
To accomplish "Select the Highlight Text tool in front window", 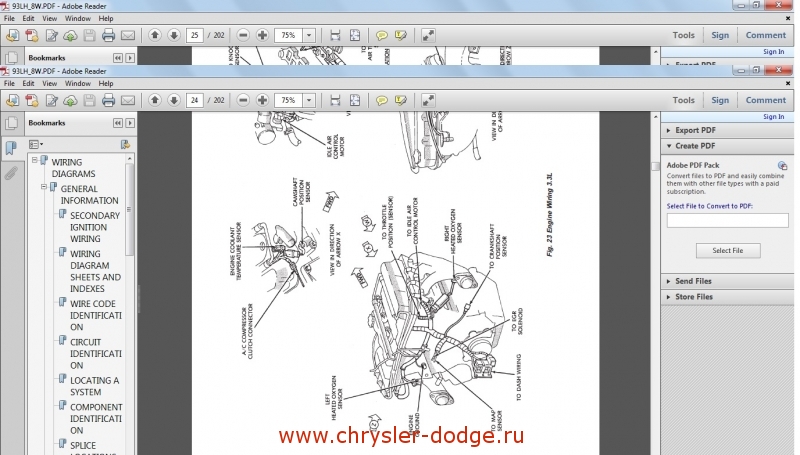I will (400, 101).
